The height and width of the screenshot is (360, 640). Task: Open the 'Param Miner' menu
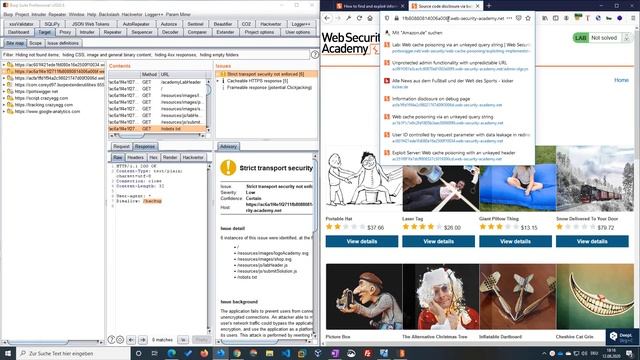(x=178, y=14)
